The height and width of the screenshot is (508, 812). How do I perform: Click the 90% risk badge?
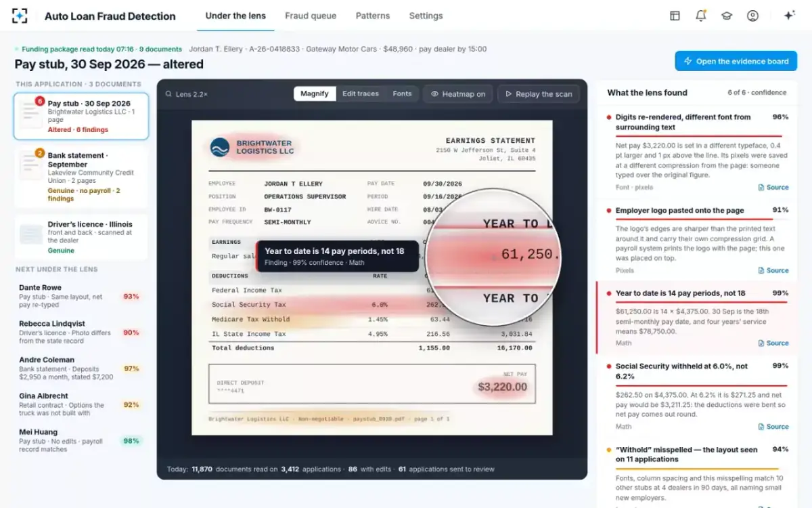[x=131, y=333]
